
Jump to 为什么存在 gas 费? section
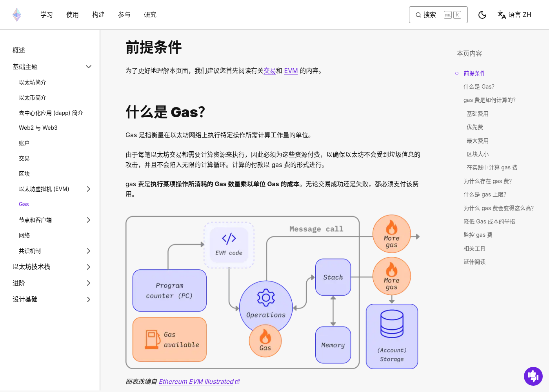tap(488, 181)
